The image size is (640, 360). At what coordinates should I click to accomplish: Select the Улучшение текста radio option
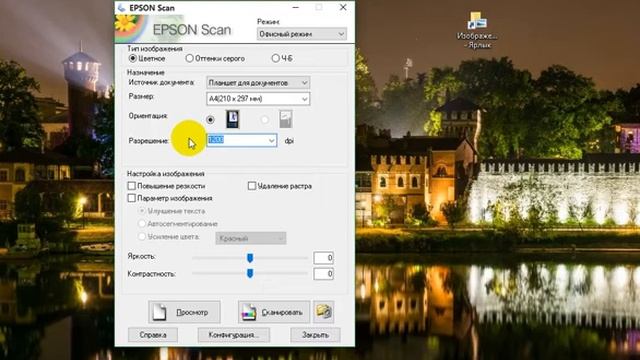point(142,211)
